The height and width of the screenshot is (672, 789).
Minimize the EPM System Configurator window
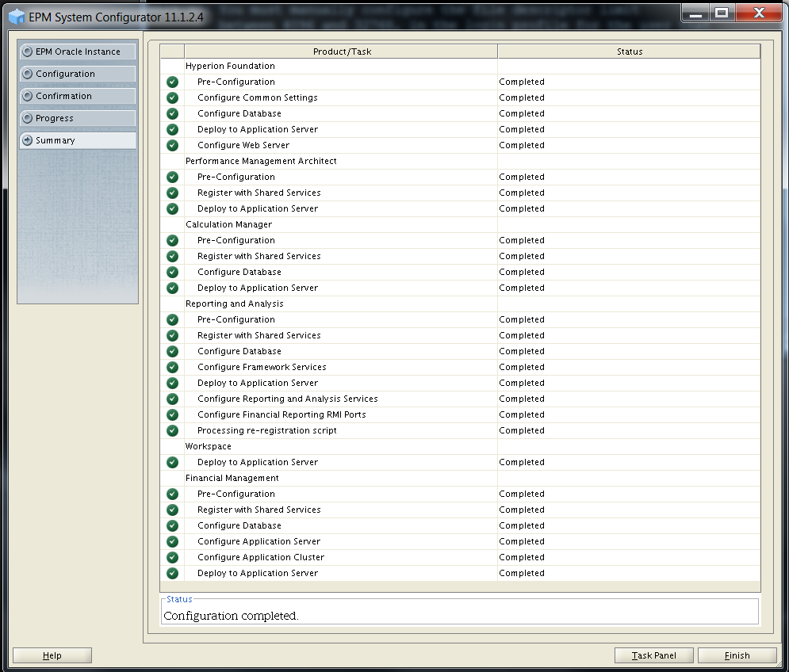(x=695, y=13)
